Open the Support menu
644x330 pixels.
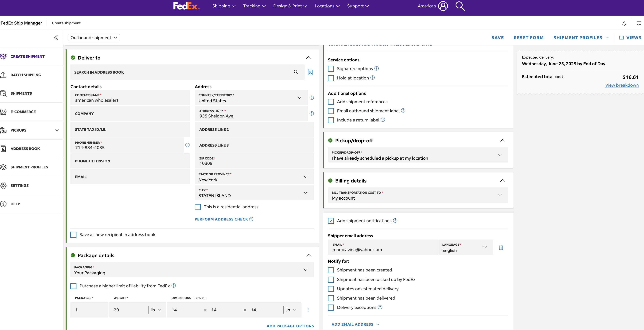(358, 6)
